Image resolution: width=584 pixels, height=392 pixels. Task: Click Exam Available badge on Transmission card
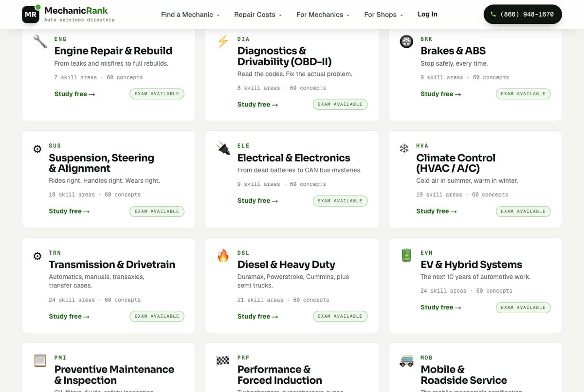click(157, 316)
